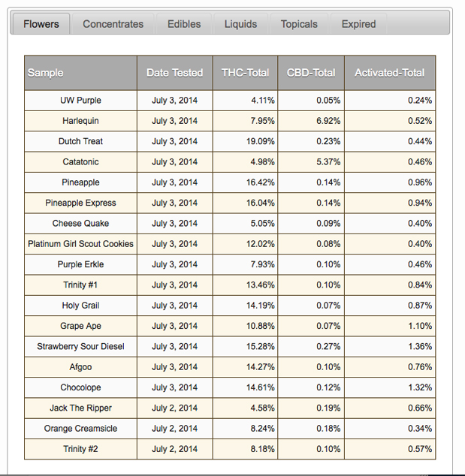Show the Expired tab
The height and width of the screenshot is (476, 465).
358,24
